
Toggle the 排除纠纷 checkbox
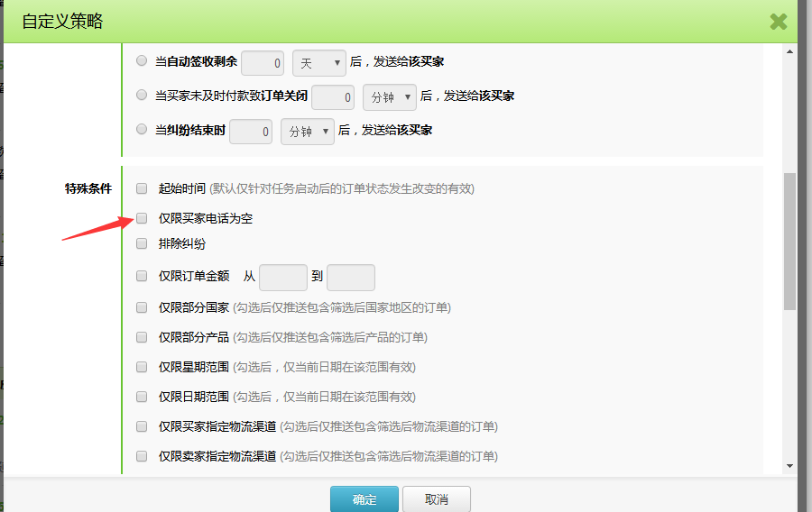(142, 243)
